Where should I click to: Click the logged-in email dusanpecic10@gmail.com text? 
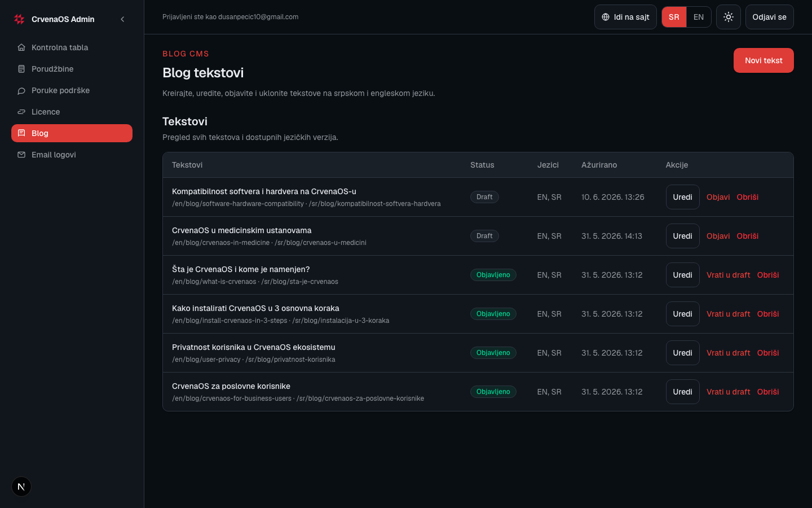[258, 17]
